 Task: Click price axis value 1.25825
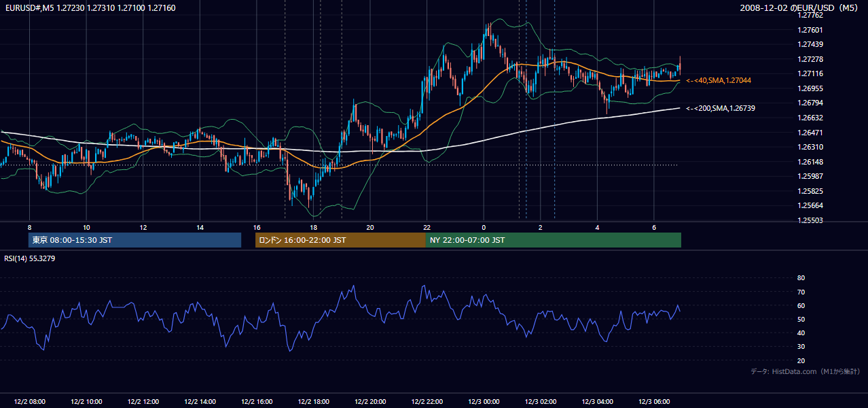click(811, 191)
